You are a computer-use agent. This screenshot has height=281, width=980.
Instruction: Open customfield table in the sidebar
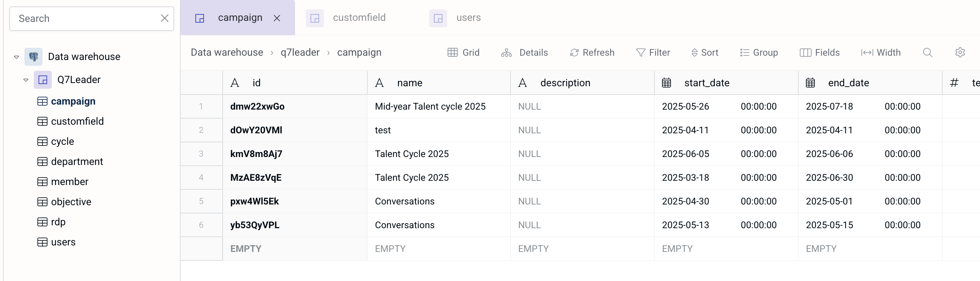coord(71,121)
